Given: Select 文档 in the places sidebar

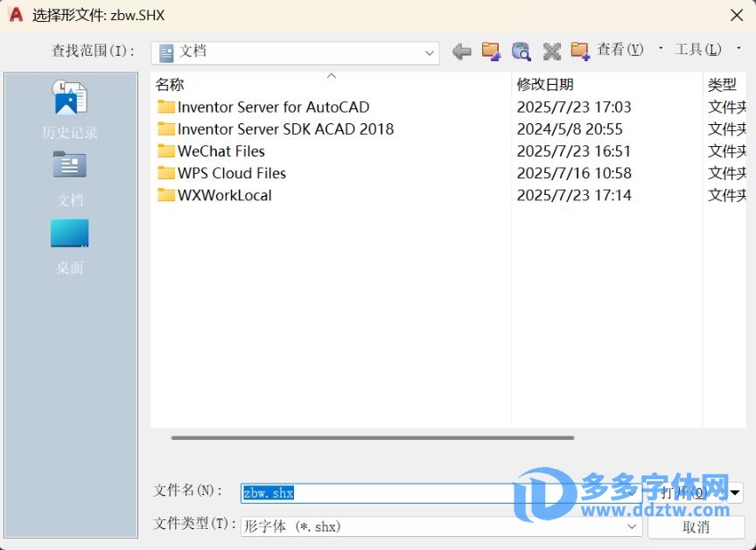Looking at the screenshot, I should pyautogui.click(x=70, y=178).
